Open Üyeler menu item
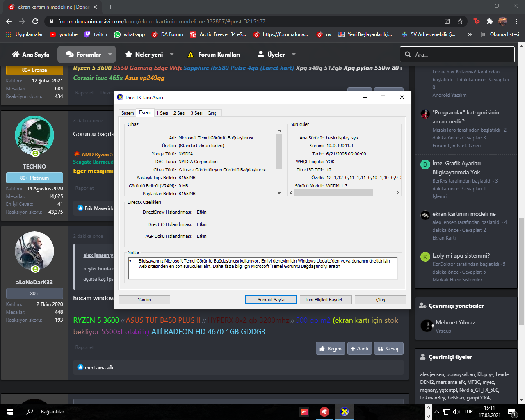 point(271,55)
